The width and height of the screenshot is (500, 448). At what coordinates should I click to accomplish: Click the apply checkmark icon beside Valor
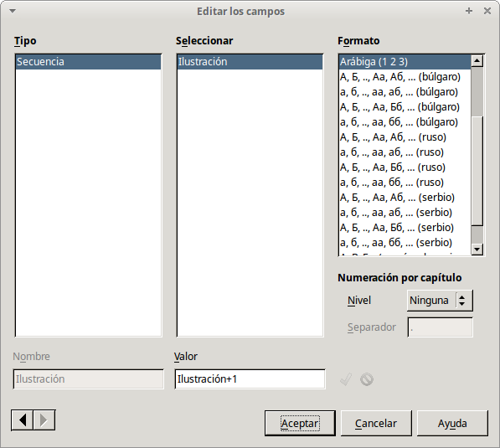click(x=346, y=379)
